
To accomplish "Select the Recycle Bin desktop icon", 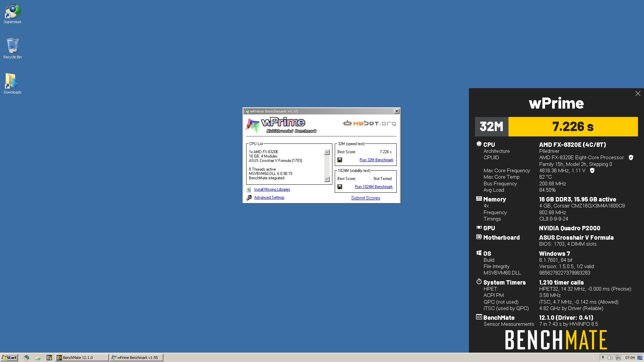I will (x=12, y=49).
